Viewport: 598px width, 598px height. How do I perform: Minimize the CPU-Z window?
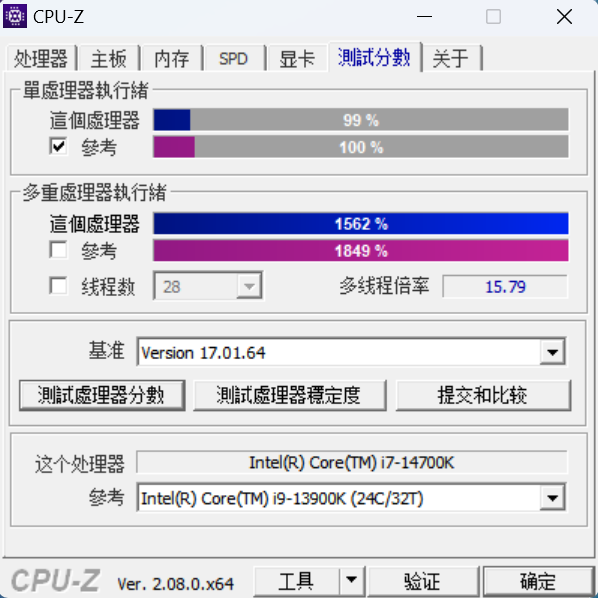point(424,17)
